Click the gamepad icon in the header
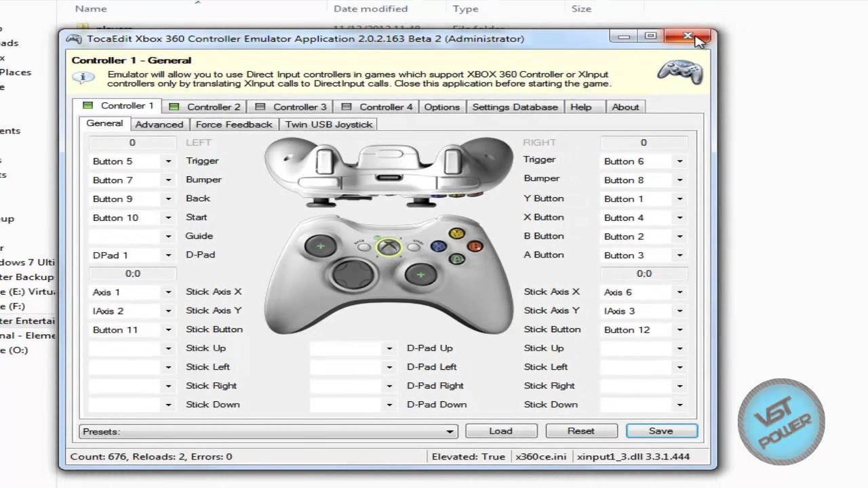Image resolution: width=868 pixels, height=488 pixels. (x=680, y=73)
